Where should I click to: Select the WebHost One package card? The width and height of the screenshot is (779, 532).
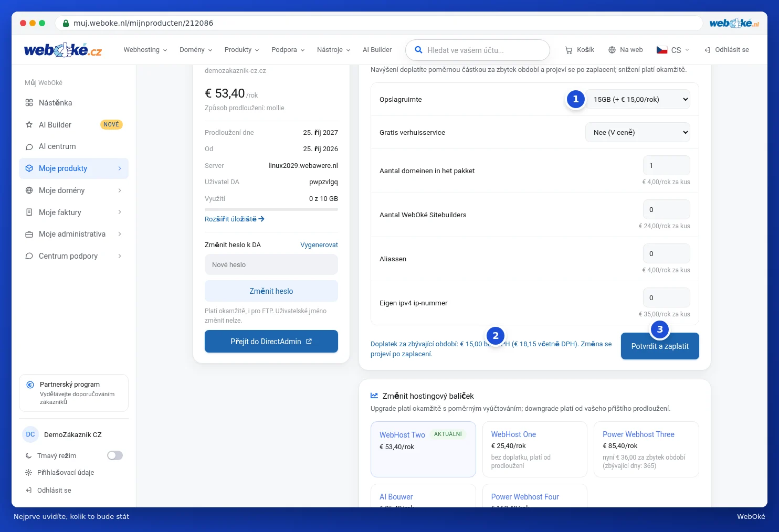[x=535, y=449]
